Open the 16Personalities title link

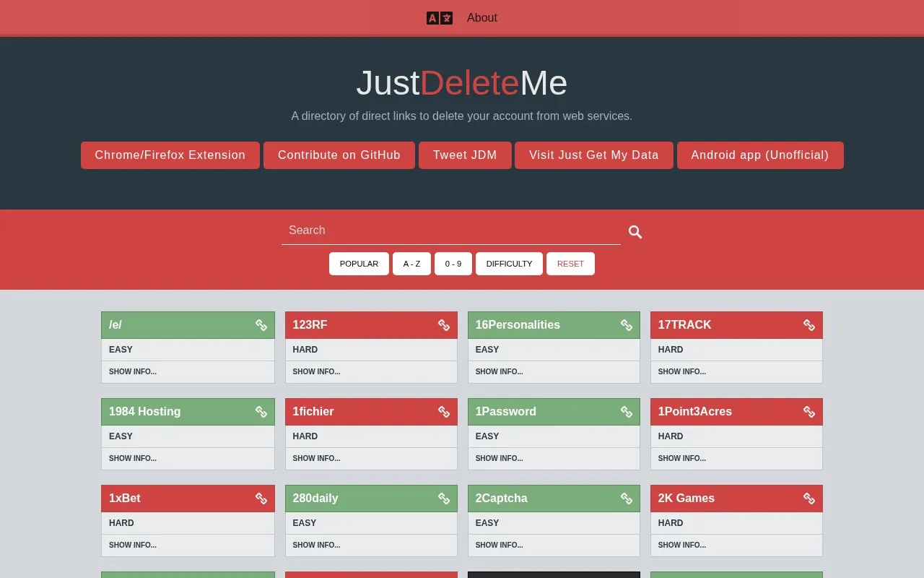pos(518,325)
